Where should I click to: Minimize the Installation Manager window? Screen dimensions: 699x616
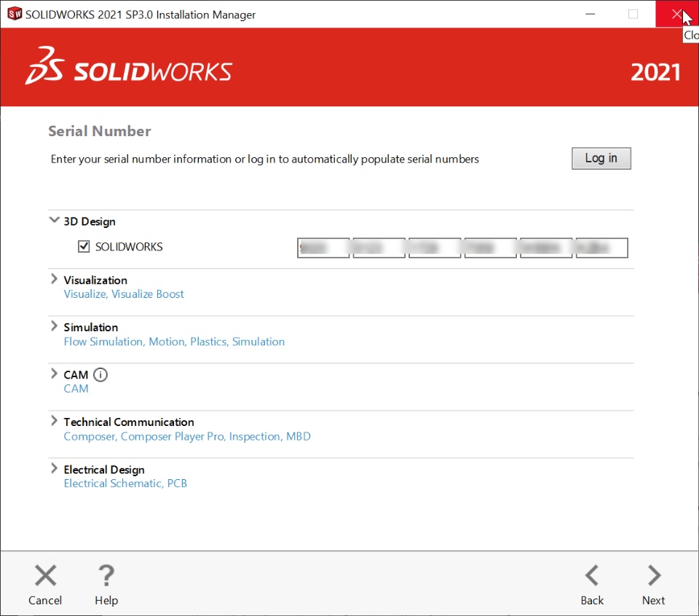point(591,14)
